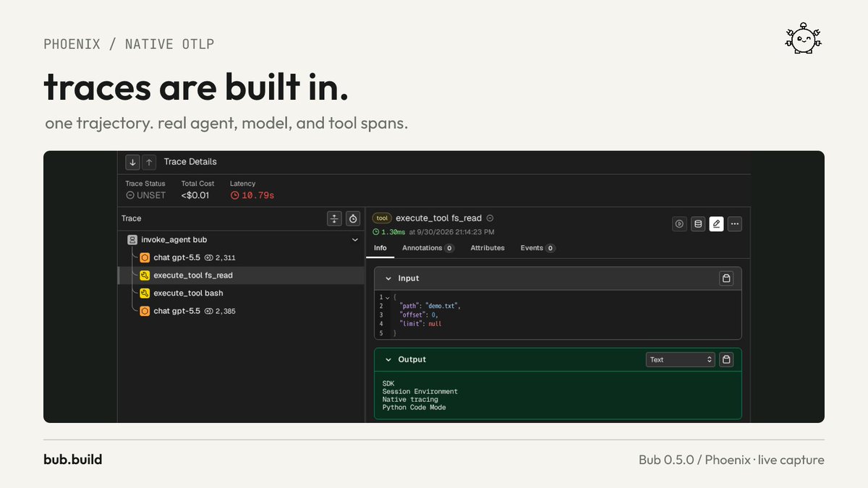
Task: Click the "demo.txt" path value in Input
Action: 441,306
